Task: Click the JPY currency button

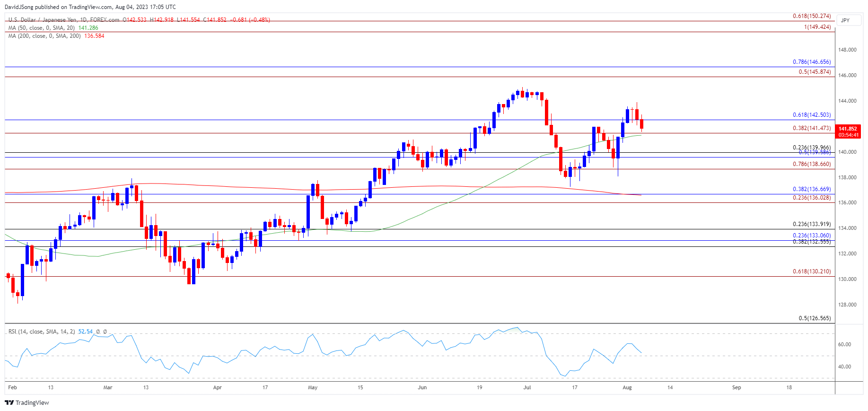Action: coord(849,20)
